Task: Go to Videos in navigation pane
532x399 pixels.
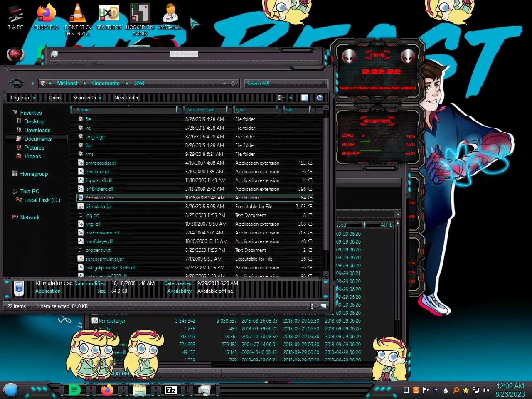Action: click(32, 156)
